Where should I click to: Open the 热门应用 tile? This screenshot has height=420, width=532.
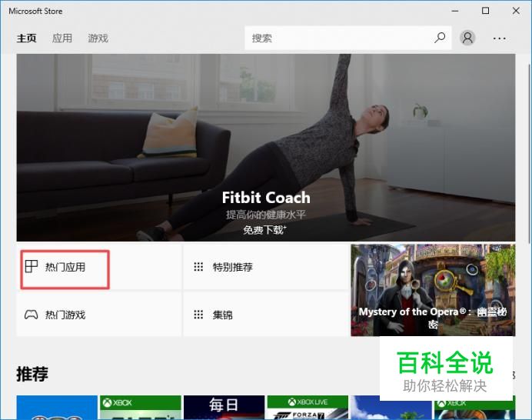(x=98, y=267)
